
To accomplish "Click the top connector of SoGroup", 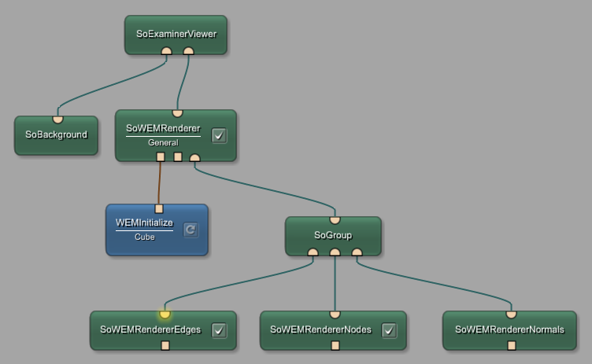I will (x=335, y=219).
